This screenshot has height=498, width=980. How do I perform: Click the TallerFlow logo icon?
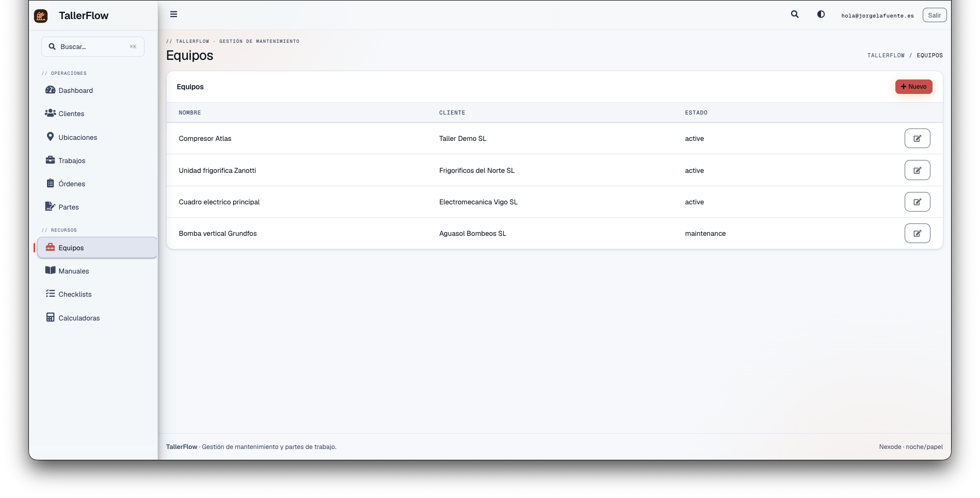pyautogui.click(x=41, y=16)
